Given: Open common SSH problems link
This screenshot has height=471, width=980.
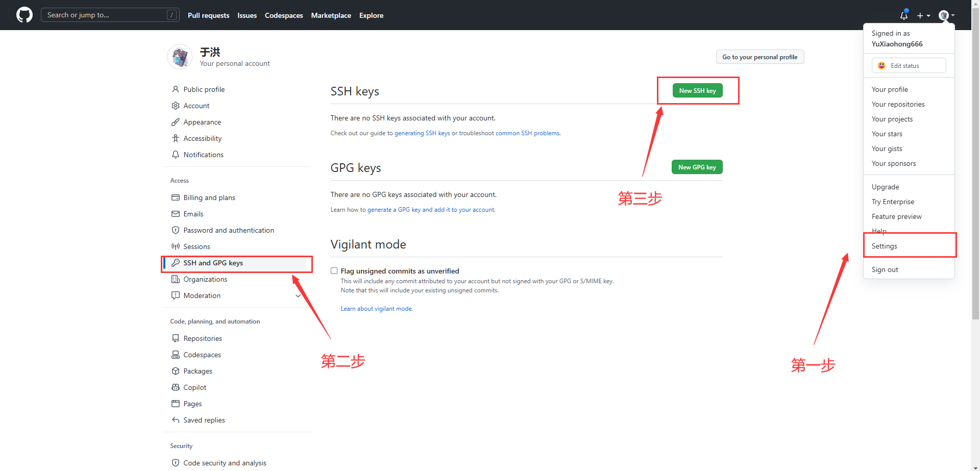Looking at the screenshot, I should point(528,133).
